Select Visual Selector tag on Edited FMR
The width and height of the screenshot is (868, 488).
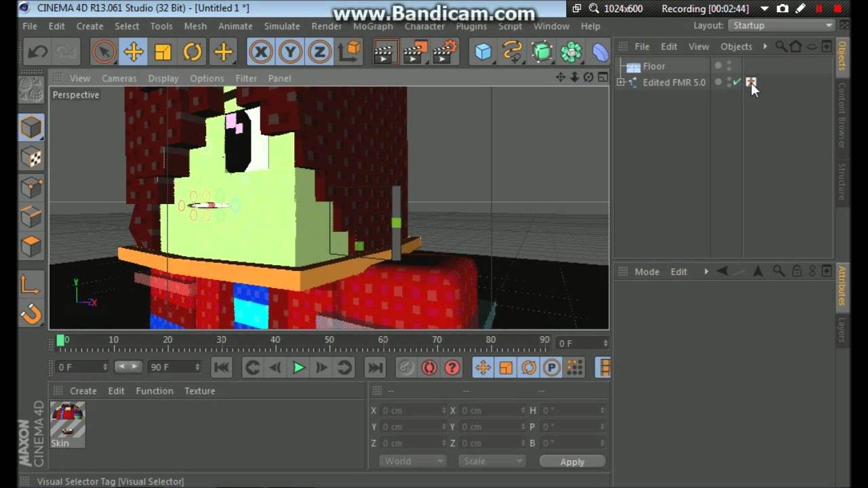click(751, 82)
